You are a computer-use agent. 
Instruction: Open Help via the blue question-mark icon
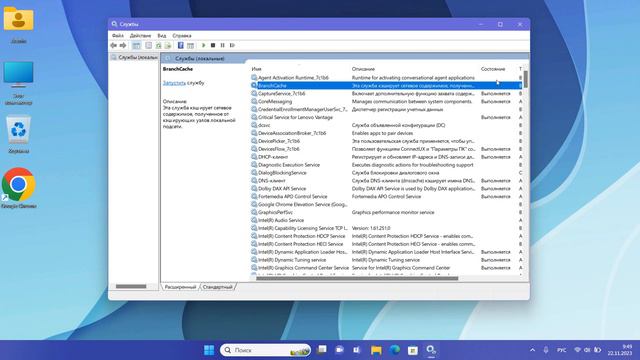tap(180, 45)
